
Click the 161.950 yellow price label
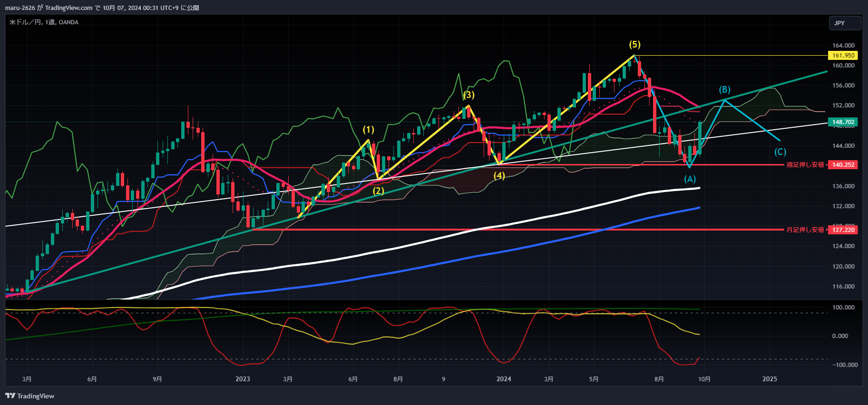[843, 56]
